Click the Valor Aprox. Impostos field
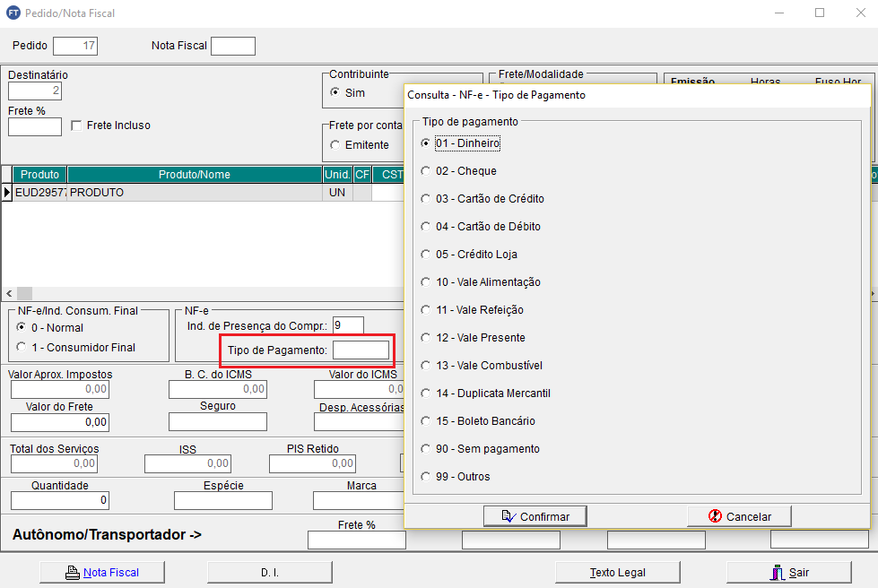The width and height of the screenshot is (878, 588). [60, 389]
